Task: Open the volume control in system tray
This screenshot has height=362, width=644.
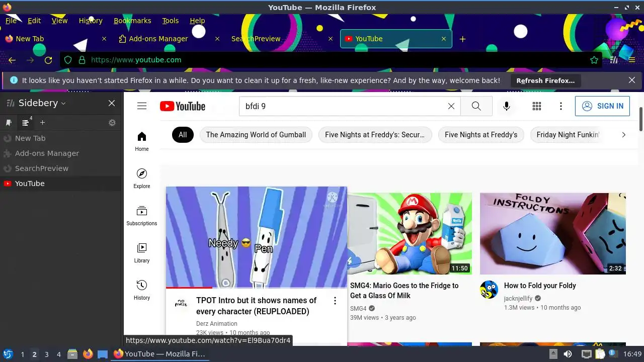Action: 568,354
